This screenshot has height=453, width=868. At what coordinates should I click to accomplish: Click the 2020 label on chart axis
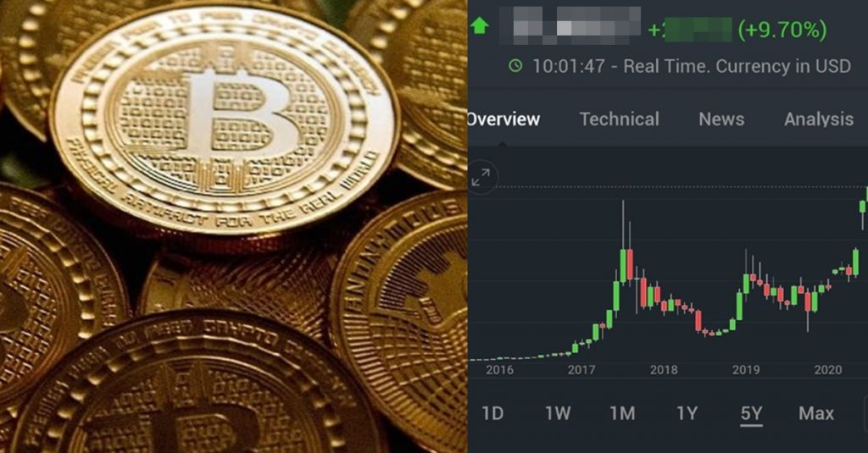(x=827, y=369)
